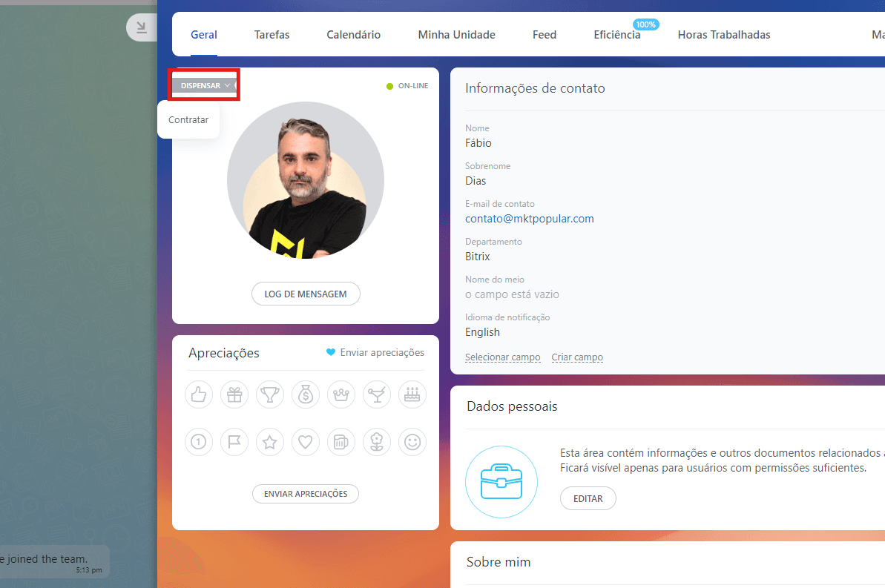This screenshot has width=885, height=588.
Task: Choose the birthday cake appreciation badge
Action: point(412,394)
